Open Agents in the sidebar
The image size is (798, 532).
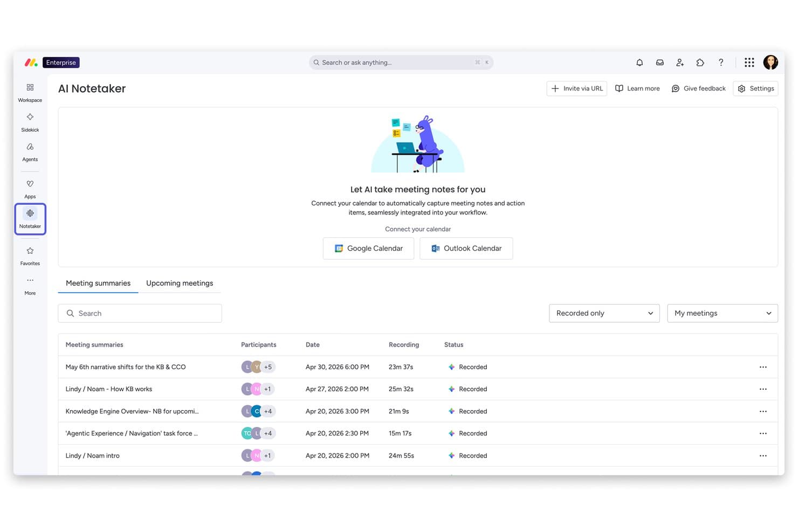[30, 152]
